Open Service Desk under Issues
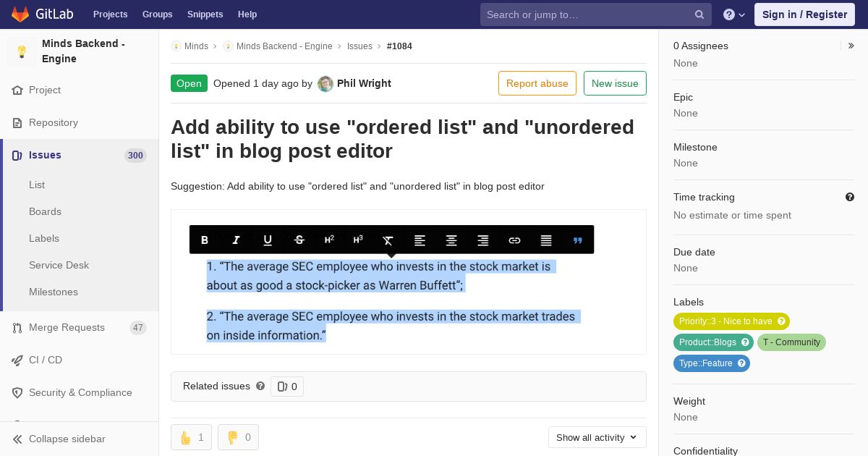The width and height of the screenshot is (868, 456). (x=59, y=265)
